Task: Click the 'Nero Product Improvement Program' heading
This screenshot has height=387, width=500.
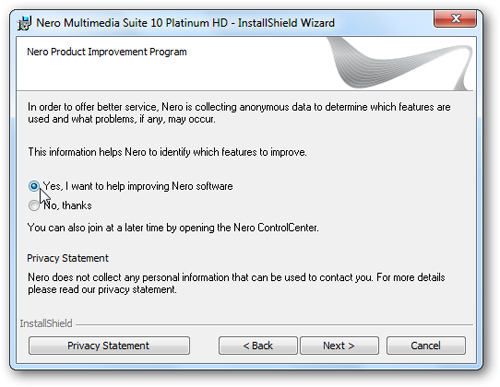Action: pos(107,52)
